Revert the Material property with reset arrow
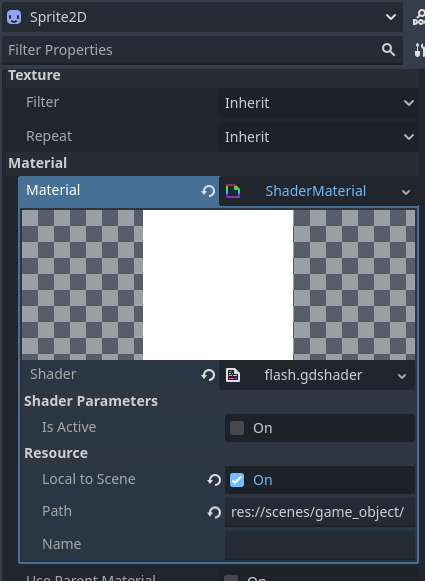 (x=208, y=191)
